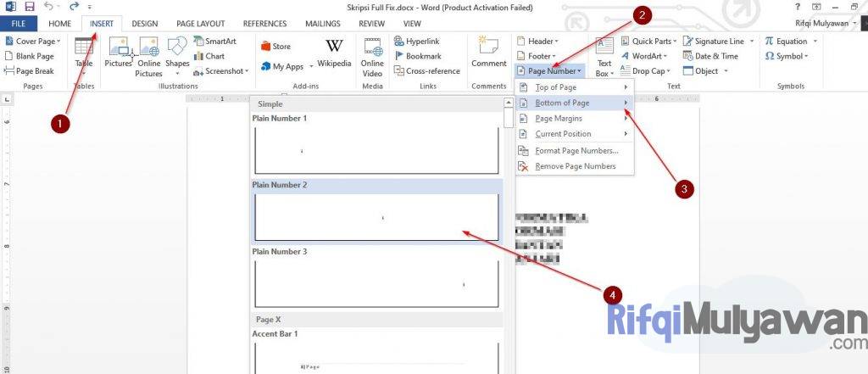Open Current Position submenu
868x374 pixels.
575,134
